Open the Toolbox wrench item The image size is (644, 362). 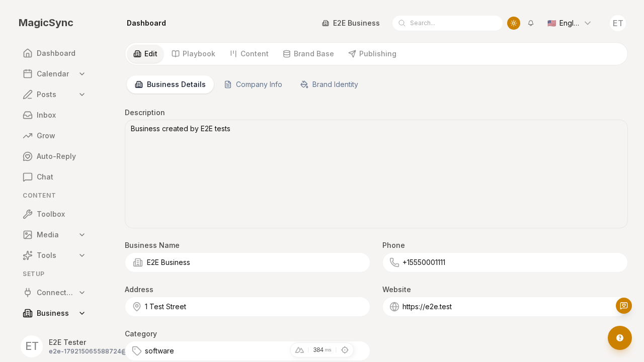point(54,214)
